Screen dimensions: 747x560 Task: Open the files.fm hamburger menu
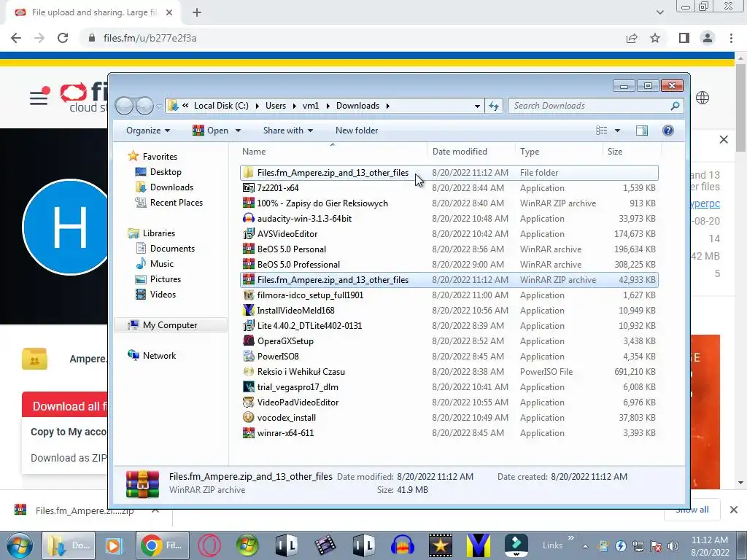[39, 98]
